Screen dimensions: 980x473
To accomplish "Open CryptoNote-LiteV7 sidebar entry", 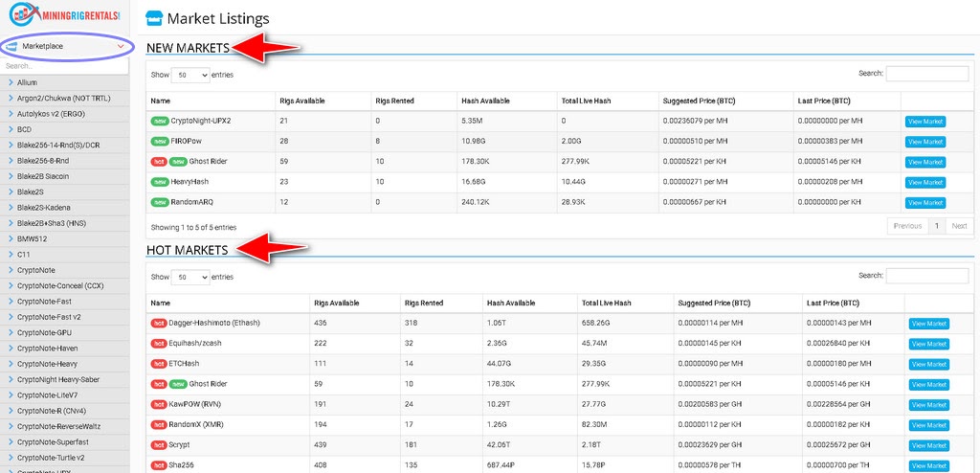I will 65,395.
